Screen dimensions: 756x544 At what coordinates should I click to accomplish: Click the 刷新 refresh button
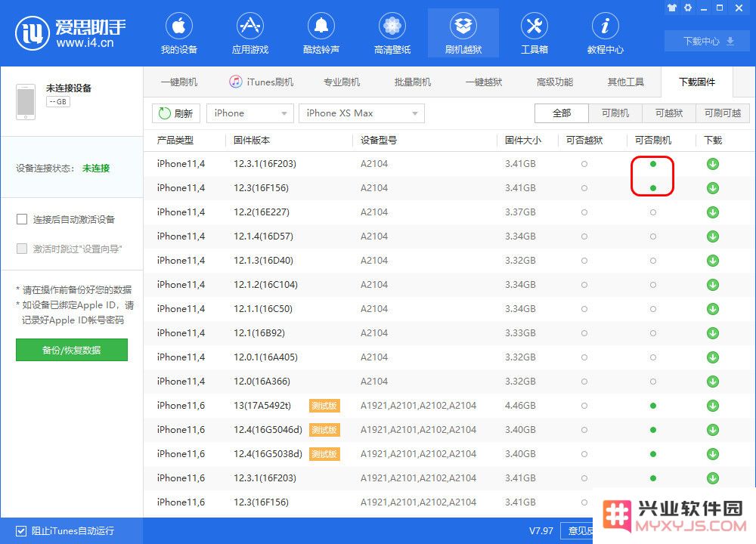(176, 113)
